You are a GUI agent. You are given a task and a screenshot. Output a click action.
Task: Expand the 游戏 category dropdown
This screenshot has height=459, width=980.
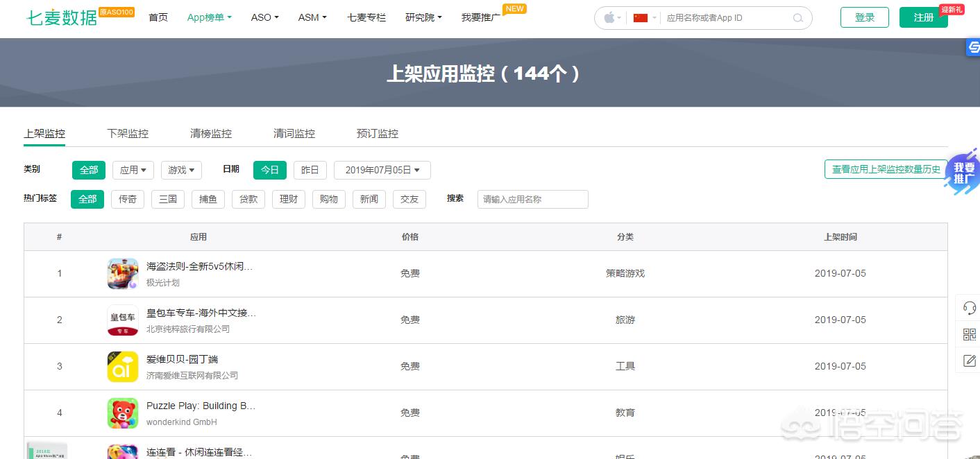(181, 170)
